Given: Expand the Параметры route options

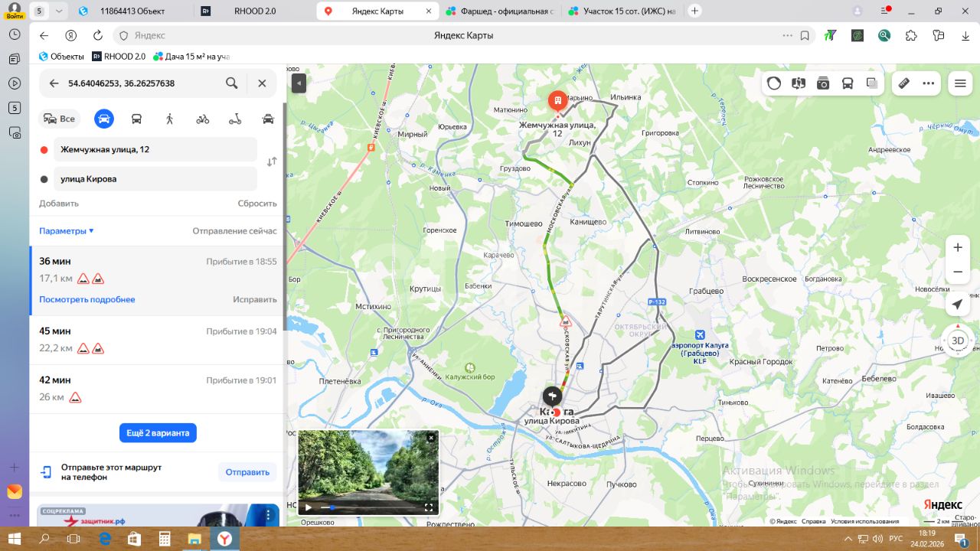Looking at the screenshot, I should (x=67, y=231).
